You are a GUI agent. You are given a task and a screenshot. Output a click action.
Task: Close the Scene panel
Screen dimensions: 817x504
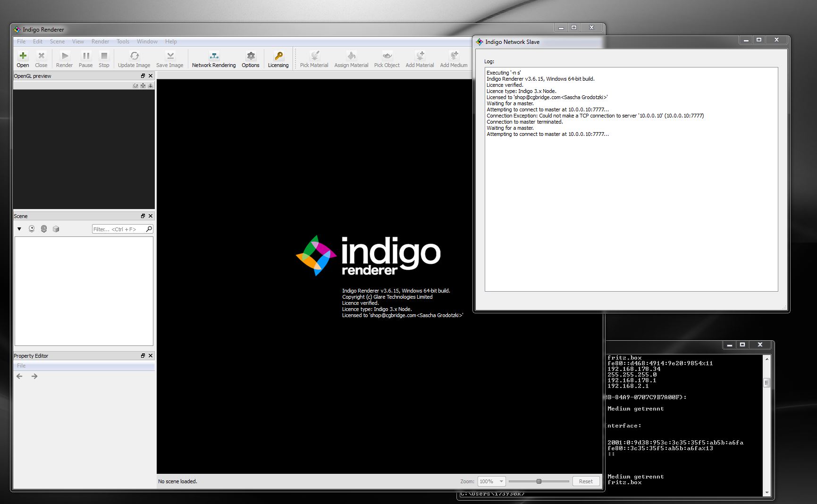151,216
